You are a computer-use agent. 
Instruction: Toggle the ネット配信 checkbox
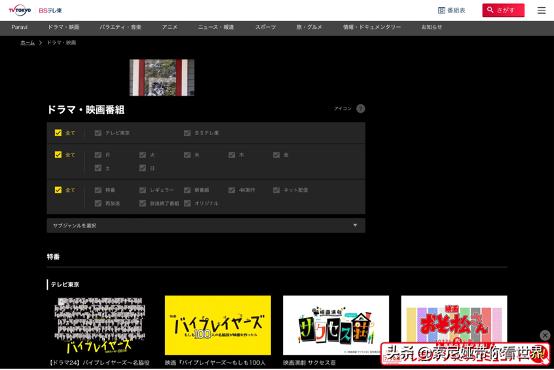tap(276, 190)
